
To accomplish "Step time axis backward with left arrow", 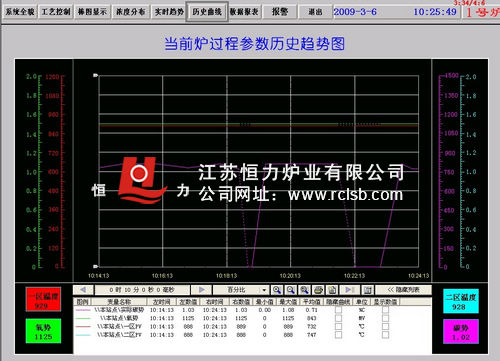I will point(83,290).
